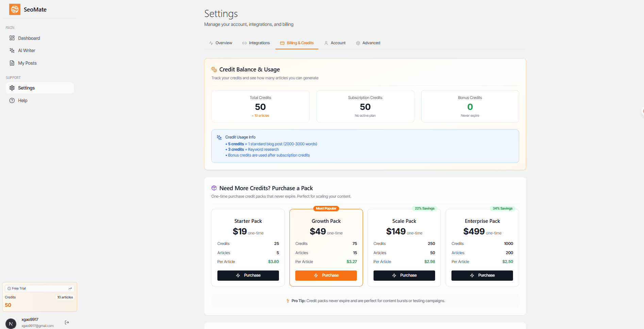Viewport: 644px width, 329px height.
Task: Click the 10 articles badge in Free Trial panel
Action: (65, 297)
